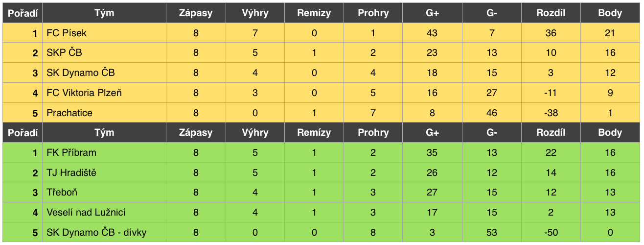Select FC Viktoria Plzeň team cell
Image resolution: width=644 pixels, height=245 pixels.
pos(104,93)
